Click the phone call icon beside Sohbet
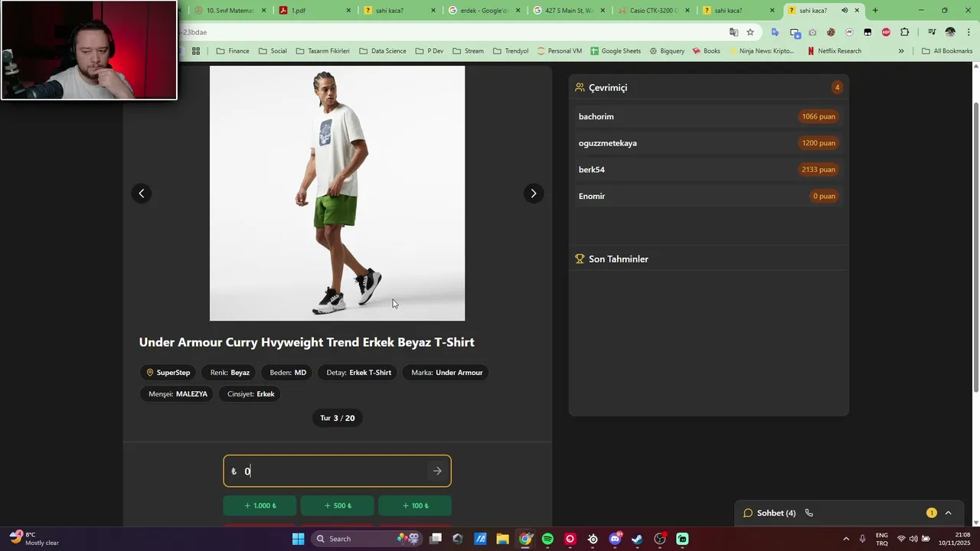Image resolution: width=980 pixels, height=551 pixels. pyautogui.click(x=808, y=513)
